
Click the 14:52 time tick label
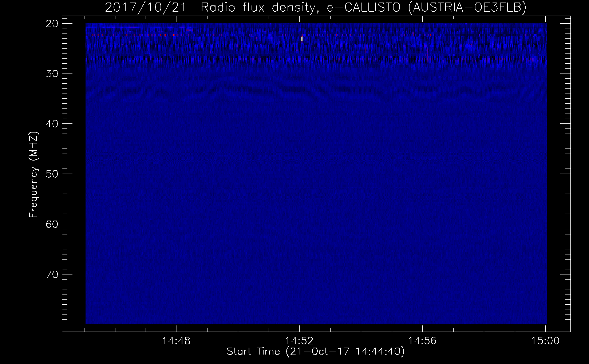point(299,341)
